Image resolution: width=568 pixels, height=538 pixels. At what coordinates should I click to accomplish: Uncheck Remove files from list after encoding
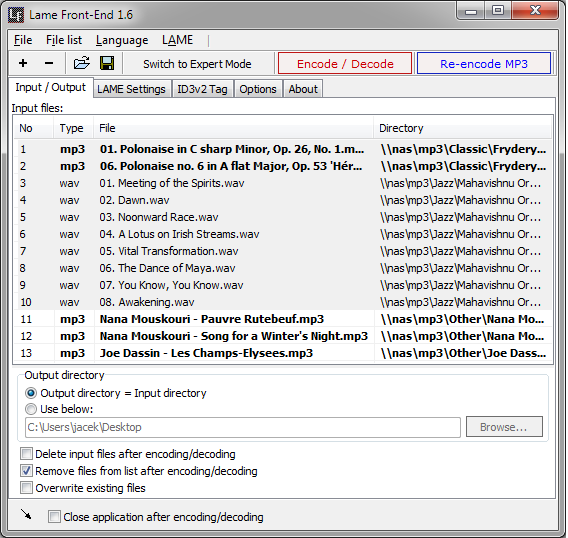coord(26,471)
